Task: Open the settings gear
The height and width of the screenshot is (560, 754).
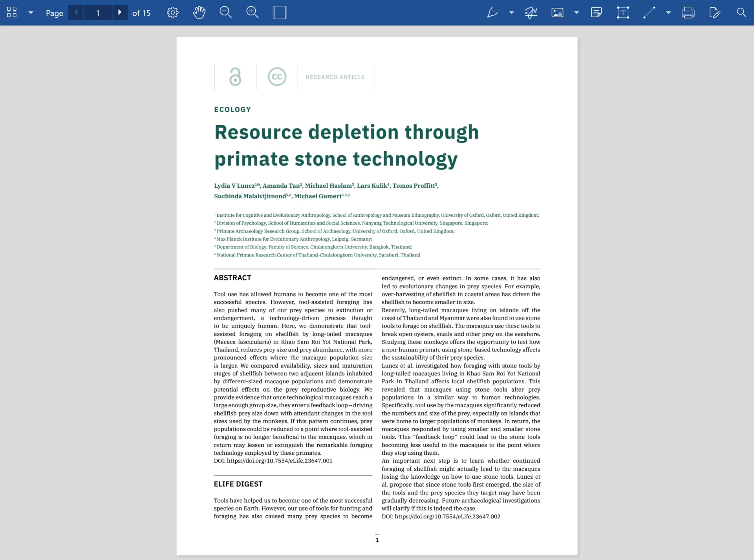Action: click(x=172, y=13)
